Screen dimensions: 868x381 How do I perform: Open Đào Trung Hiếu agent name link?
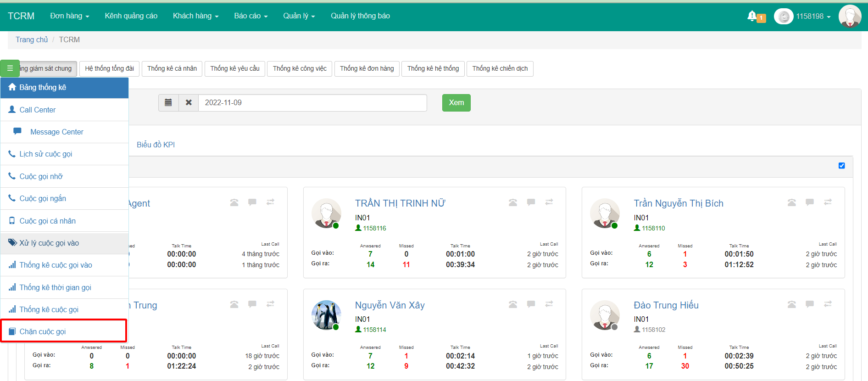click(x=666, y=305)
